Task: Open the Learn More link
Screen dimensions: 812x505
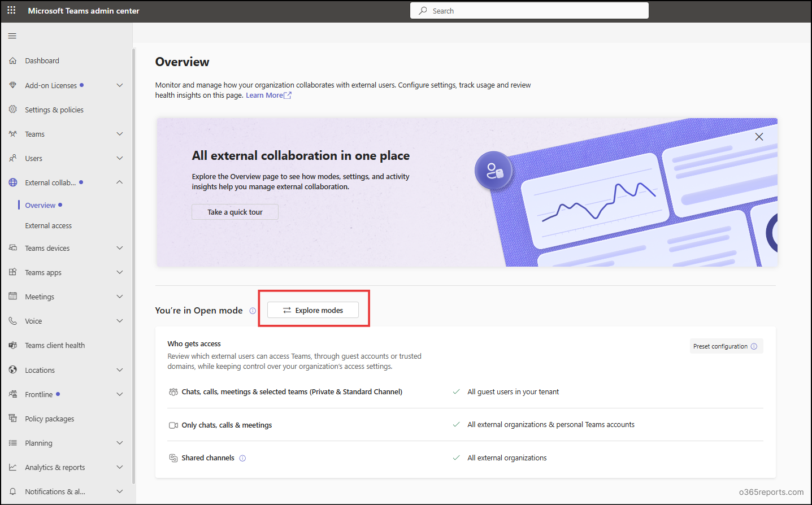Action: (268, 95)
